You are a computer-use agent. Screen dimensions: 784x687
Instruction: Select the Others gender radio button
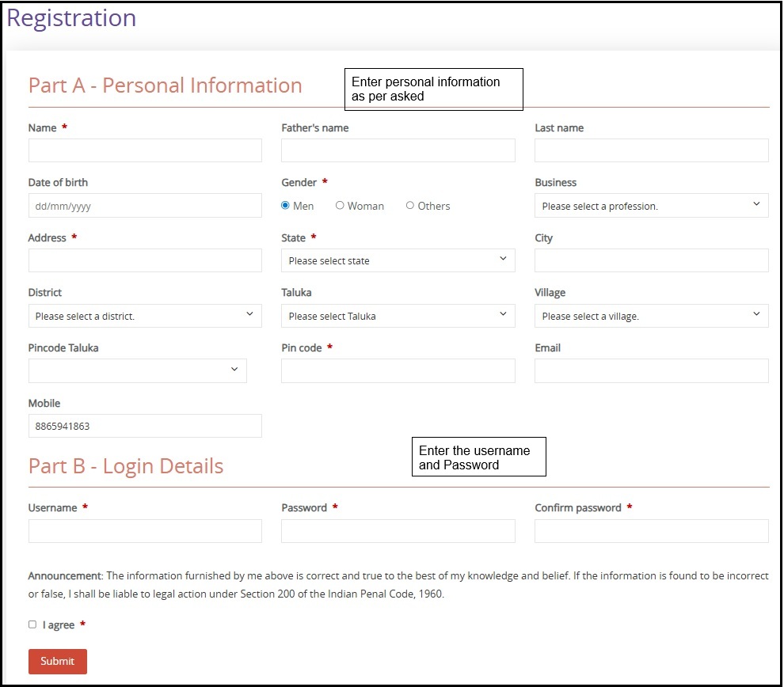point(410,206)
